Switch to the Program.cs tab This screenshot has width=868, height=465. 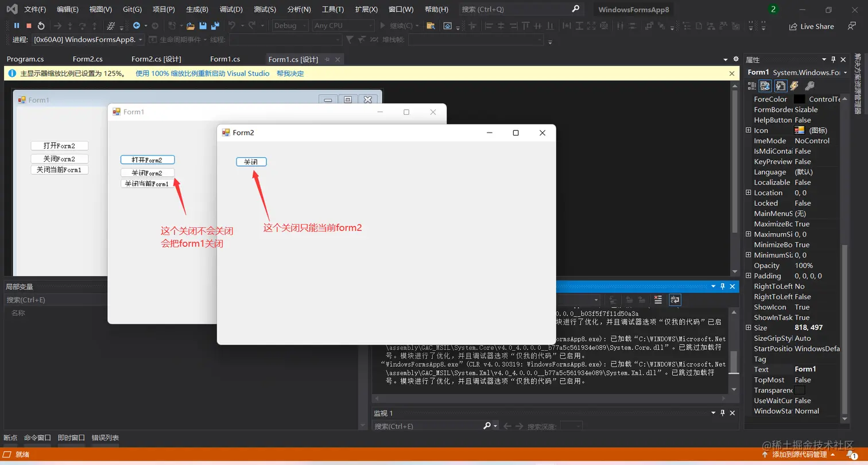click(x=25, y=59)
